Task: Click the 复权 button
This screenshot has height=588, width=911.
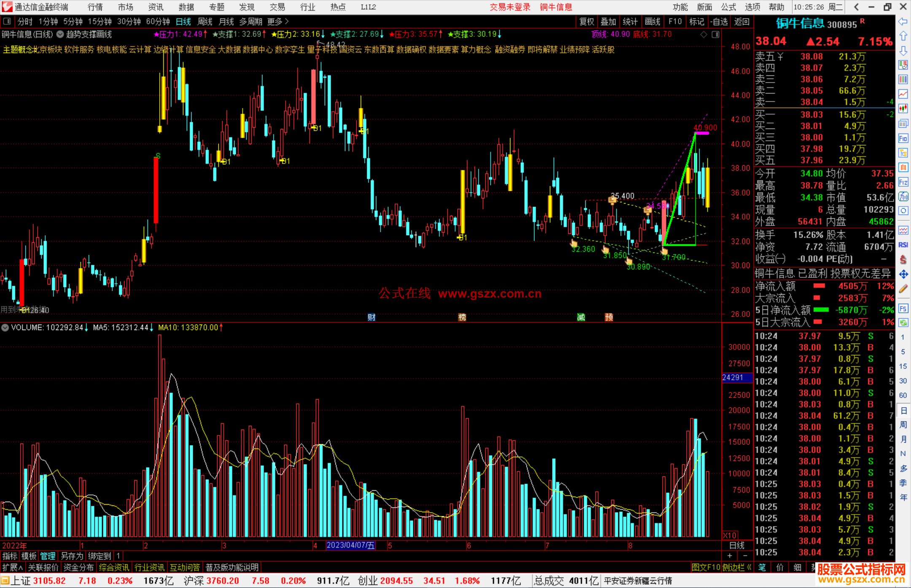Action: (587, 21)
